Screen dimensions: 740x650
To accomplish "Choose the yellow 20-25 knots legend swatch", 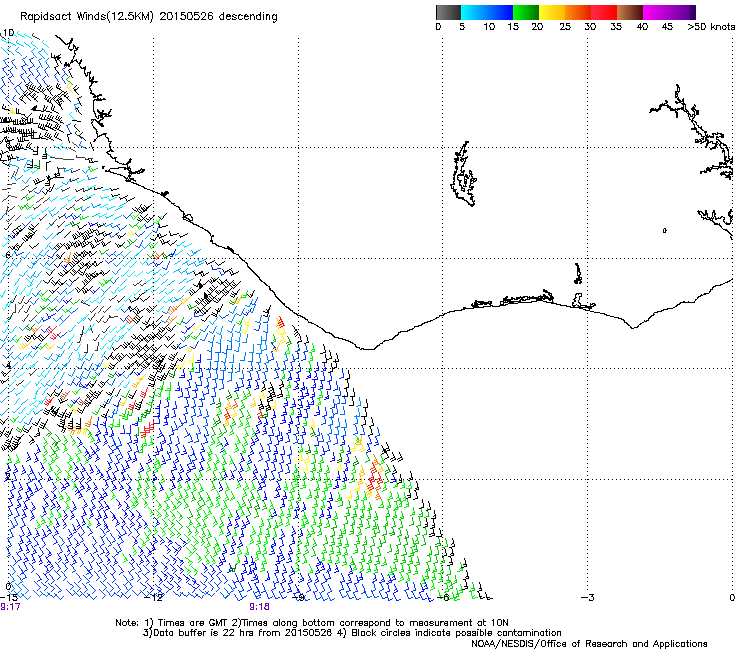I will pyautogui.click(x=552, y=12).
